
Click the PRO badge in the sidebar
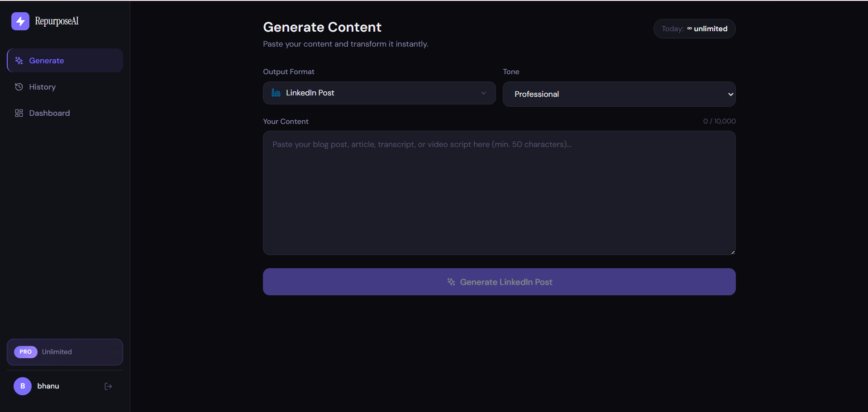click(x=26, y=352)
